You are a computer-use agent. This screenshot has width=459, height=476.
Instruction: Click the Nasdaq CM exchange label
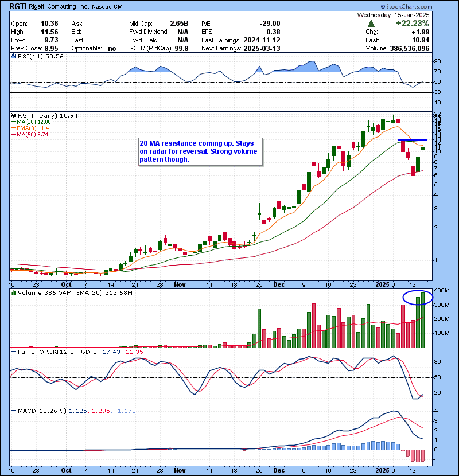tap(107, 7)
